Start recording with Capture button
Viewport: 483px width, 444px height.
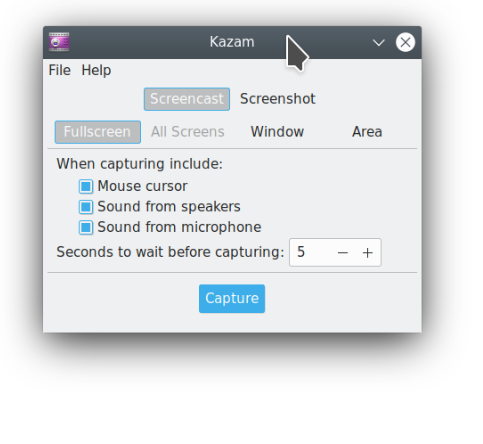[x=232, y=299]
